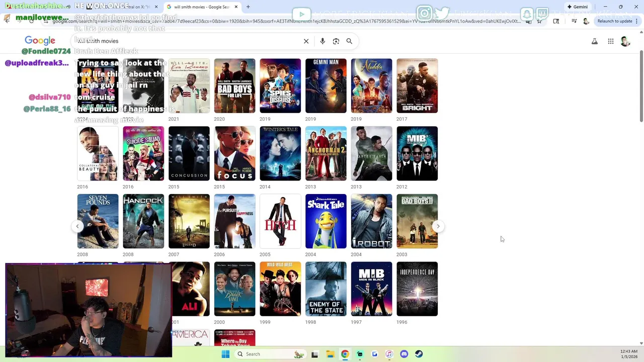Viewport: 644px width, 362px height.
Task: Open the Hancock movie poster
Action: [143, 221]
